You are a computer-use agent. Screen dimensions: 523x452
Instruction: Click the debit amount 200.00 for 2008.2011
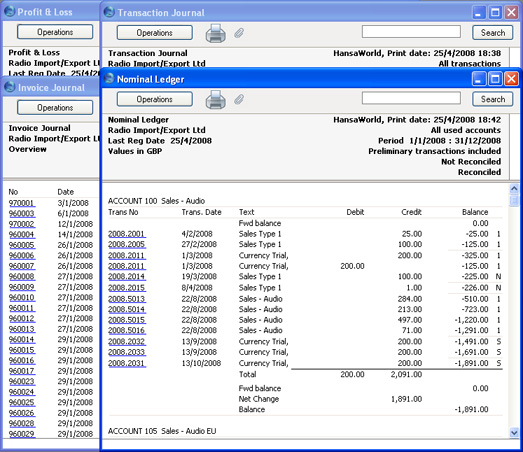[352, 266]
